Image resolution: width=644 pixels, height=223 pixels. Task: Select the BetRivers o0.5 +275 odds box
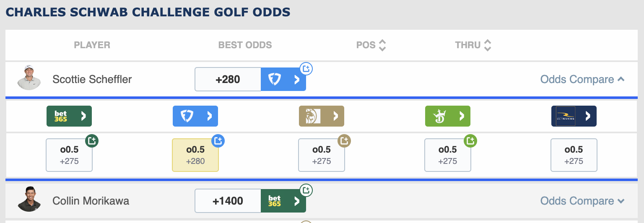[574, 155]
